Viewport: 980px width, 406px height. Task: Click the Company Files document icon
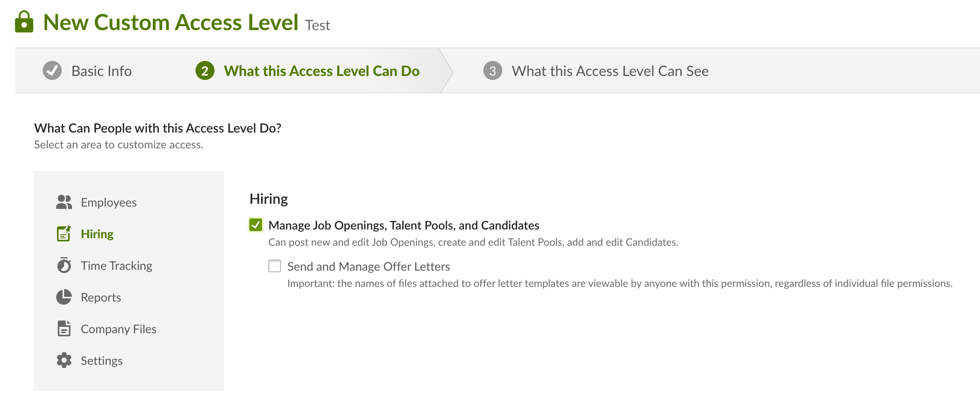pos(64,328)
